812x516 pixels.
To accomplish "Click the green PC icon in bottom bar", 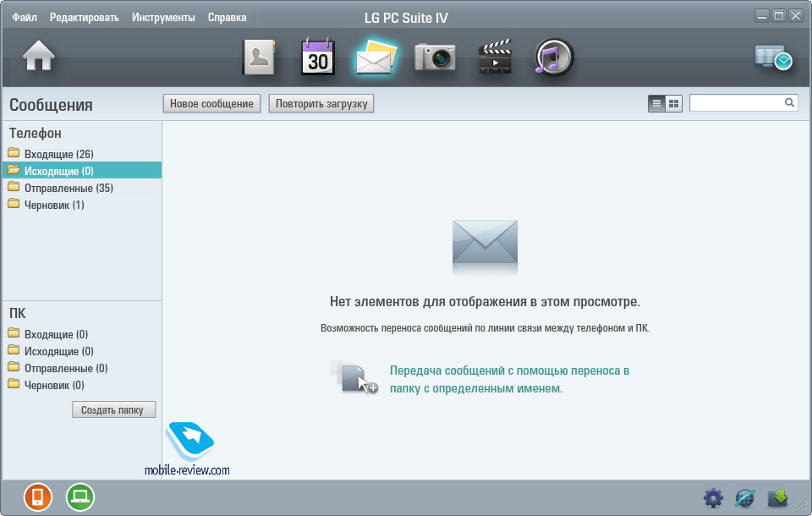I will pyautogui.click(x=80, y=497).
